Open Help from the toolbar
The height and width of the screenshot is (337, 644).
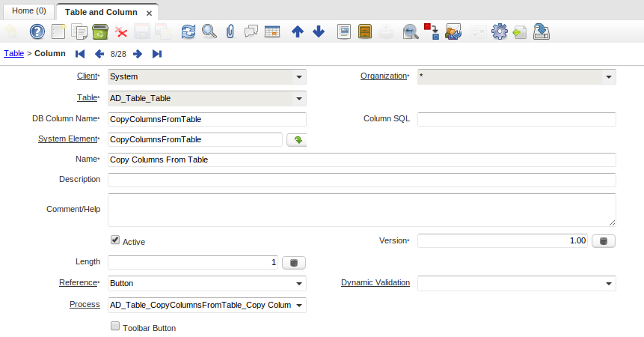pos(37,31)
